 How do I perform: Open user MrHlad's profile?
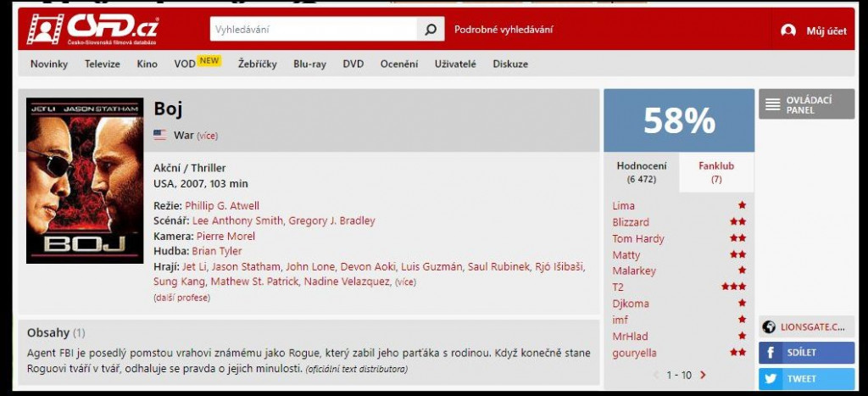click(630, 336)
